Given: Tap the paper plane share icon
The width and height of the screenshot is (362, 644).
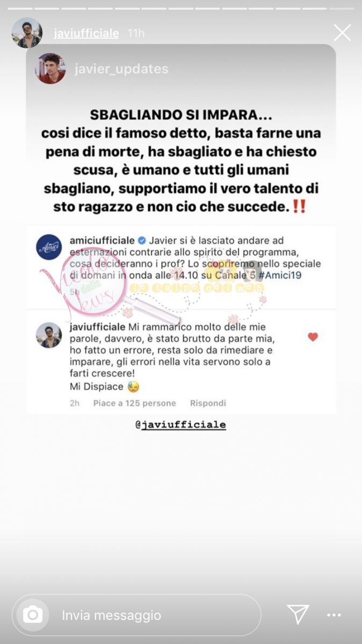Looking at the screenshot, I should click(x=297, y=614).
